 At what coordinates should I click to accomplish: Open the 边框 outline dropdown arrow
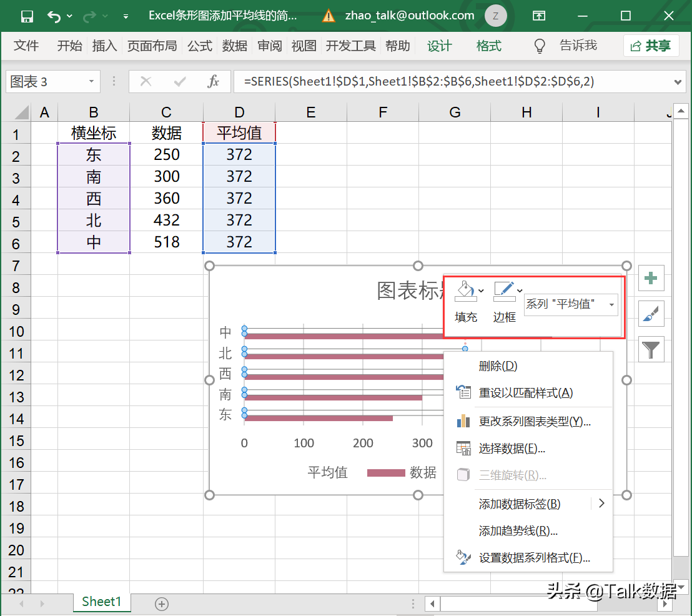pos(520,291)
